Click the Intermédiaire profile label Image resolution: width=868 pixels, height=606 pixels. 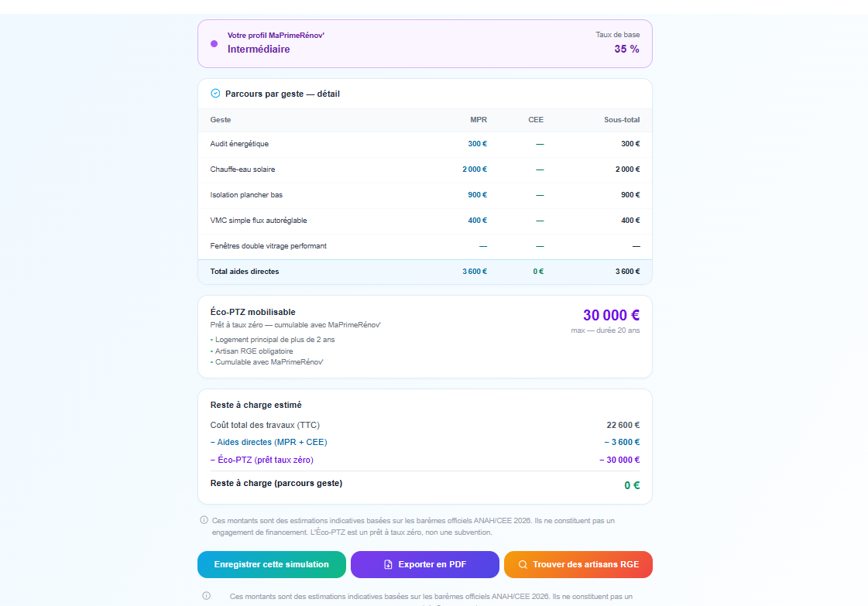(259, 50)
